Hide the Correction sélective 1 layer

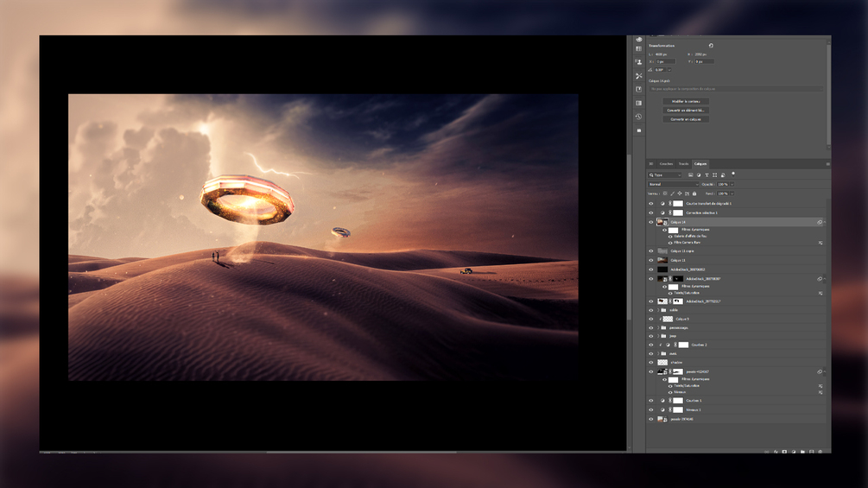click(651, 213)
